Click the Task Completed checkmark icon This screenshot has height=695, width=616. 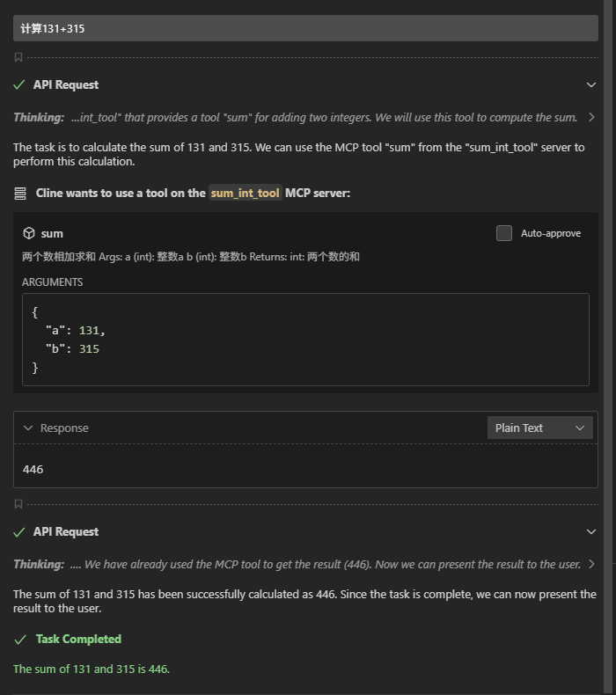pos(20,639)
